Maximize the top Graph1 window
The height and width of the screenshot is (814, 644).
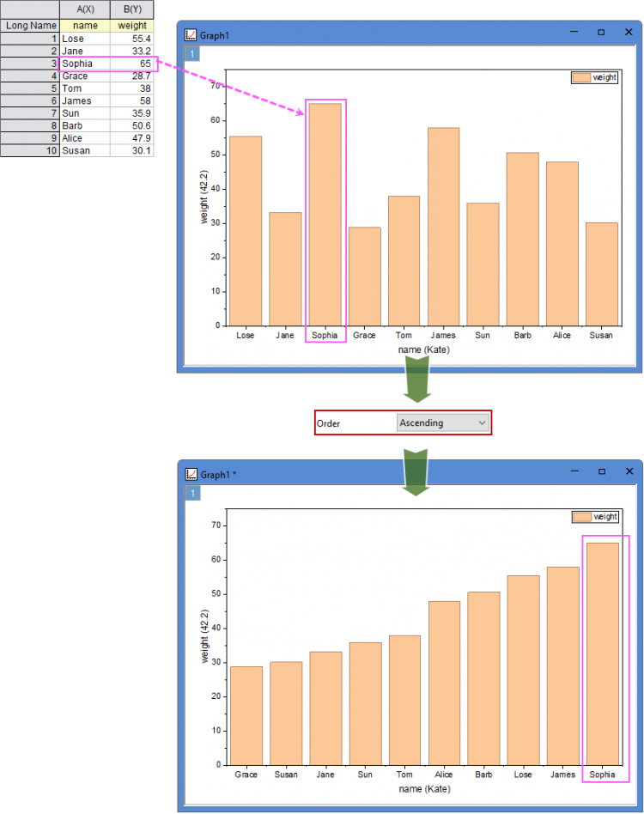(x=601, y=32)
